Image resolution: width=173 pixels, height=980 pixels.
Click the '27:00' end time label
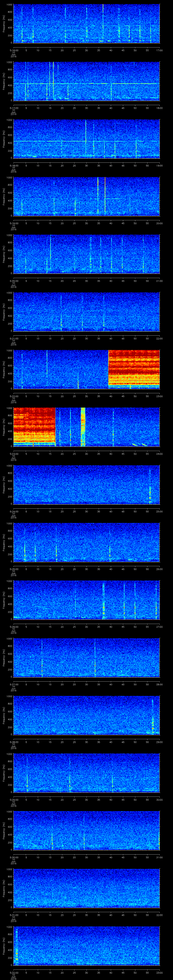point(159,627)
